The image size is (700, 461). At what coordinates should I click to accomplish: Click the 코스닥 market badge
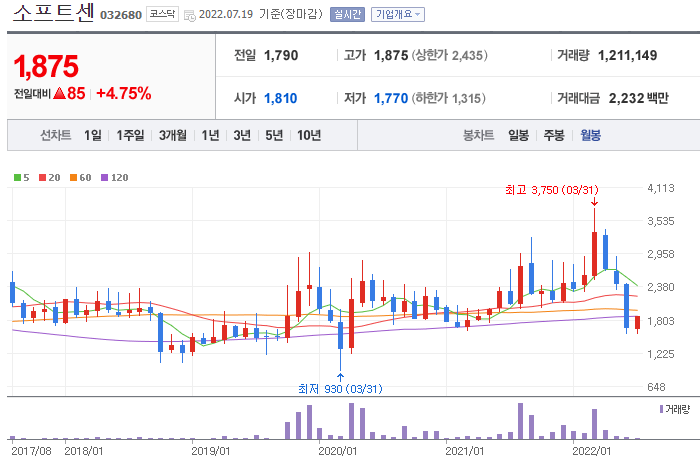point(162,14)
